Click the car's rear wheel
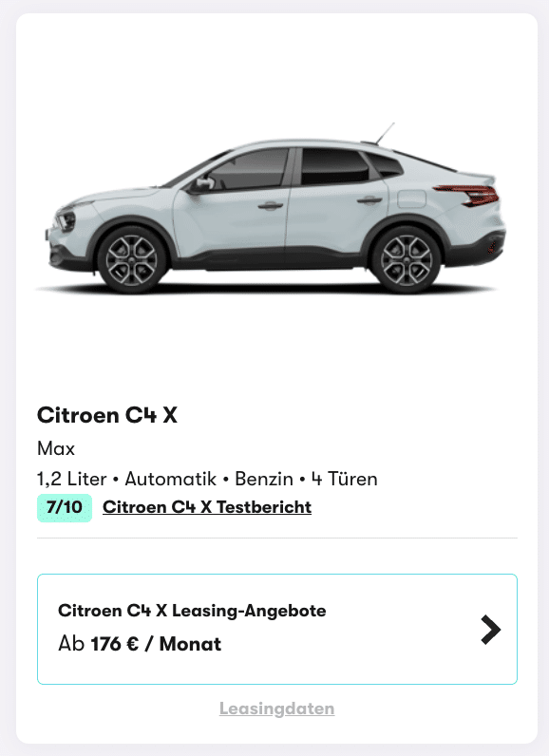 coord(407,259)
